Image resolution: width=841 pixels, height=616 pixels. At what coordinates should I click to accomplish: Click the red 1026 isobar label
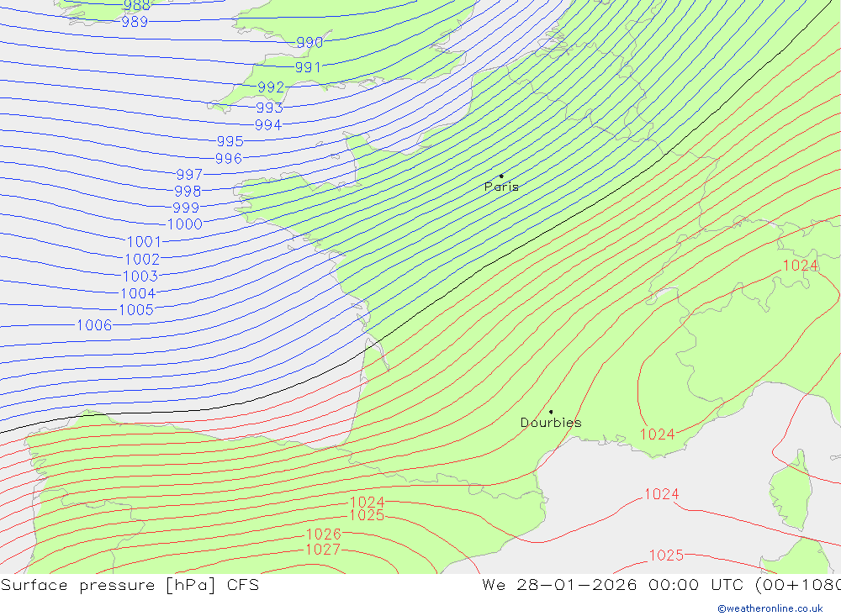point(324,534)
